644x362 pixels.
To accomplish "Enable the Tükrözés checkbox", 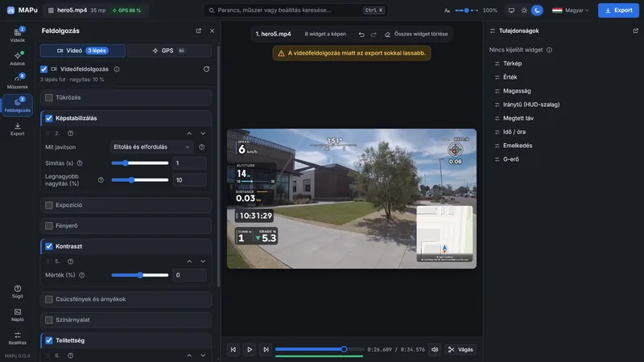I will (49, 97).
